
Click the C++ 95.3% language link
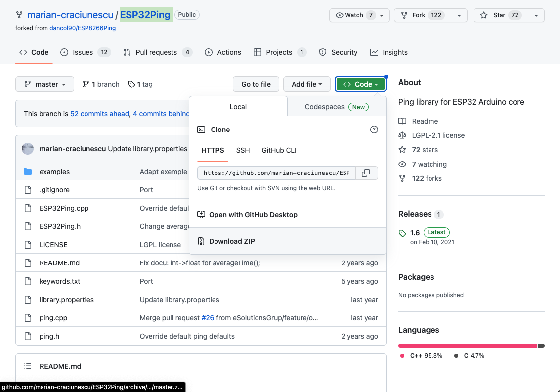[422, 356]
